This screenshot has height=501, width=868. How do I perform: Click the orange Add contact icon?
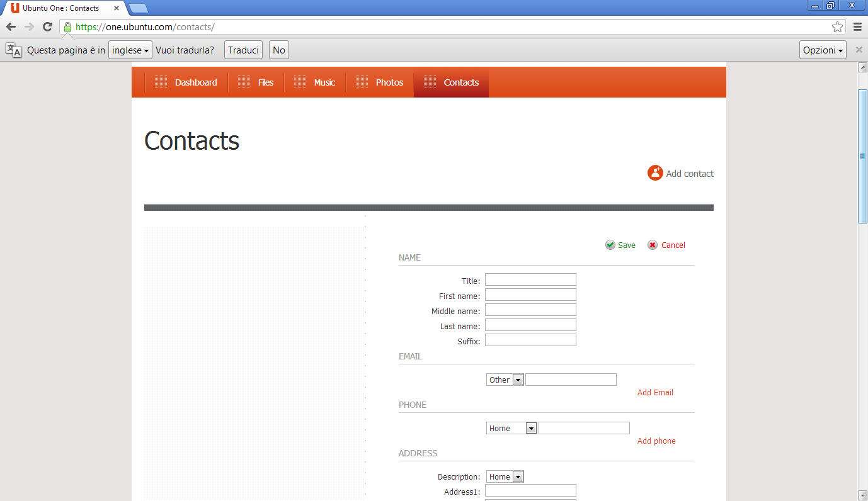point(655,173)
